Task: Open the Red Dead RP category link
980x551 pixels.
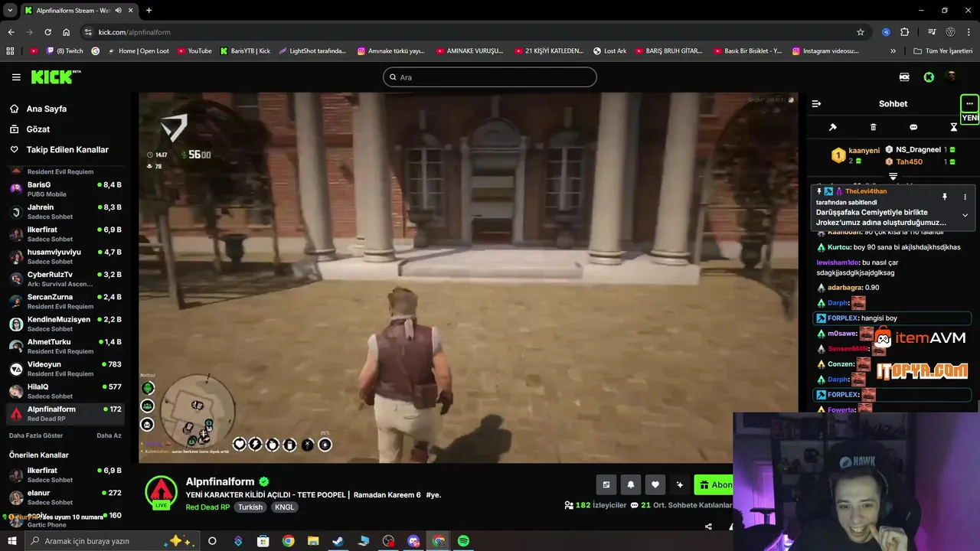Action: click(x=207, y=507)
